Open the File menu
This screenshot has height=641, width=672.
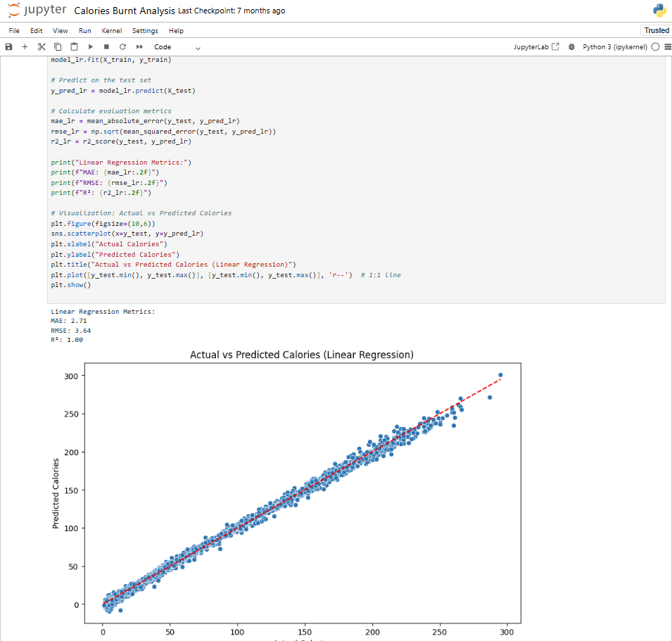[x=13, y=30]
